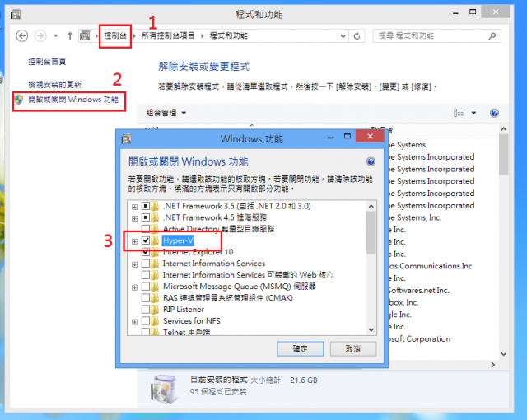Image resolution: width=527 pixels, height=420 pixels.
Task: Check the Internet Information Services checkbox
Action: click(146, 263)
